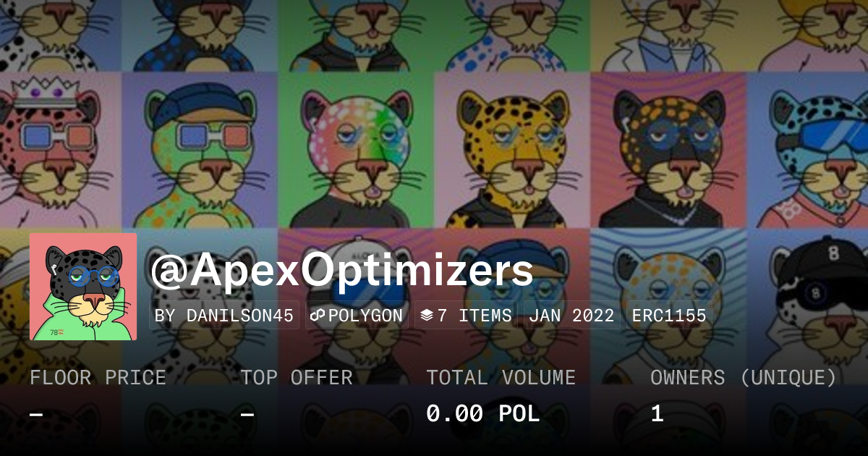Viewport: 868px width, 456px height.
Task: Select the 0.00 POL volume value
Action: [482, 414]
